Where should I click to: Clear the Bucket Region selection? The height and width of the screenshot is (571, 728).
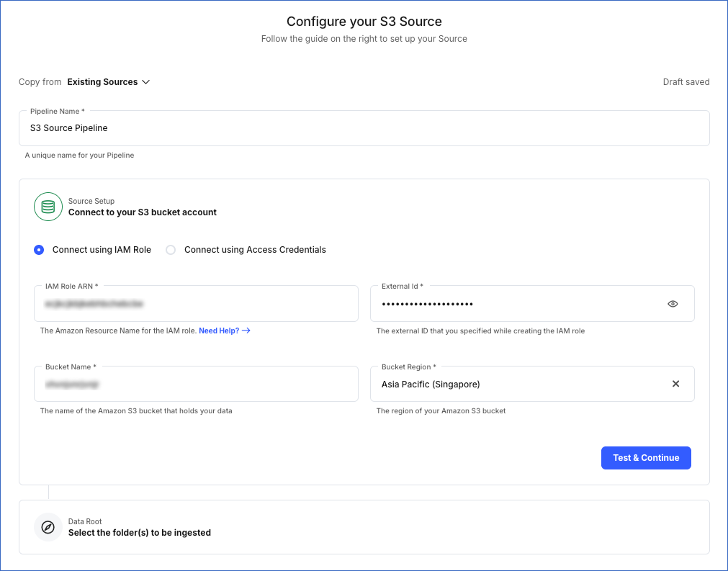(675, 384)
